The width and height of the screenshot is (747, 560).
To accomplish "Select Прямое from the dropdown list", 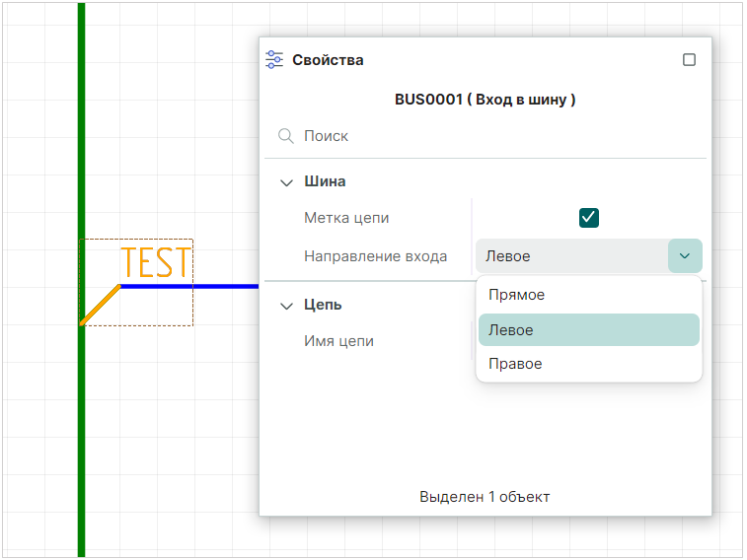I will pos(589,295).
